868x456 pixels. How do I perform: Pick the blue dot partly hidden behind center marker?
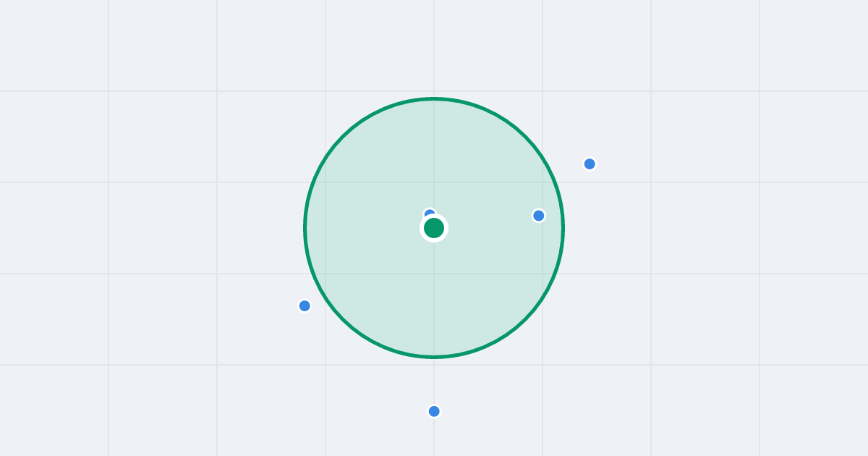[430, 214]
